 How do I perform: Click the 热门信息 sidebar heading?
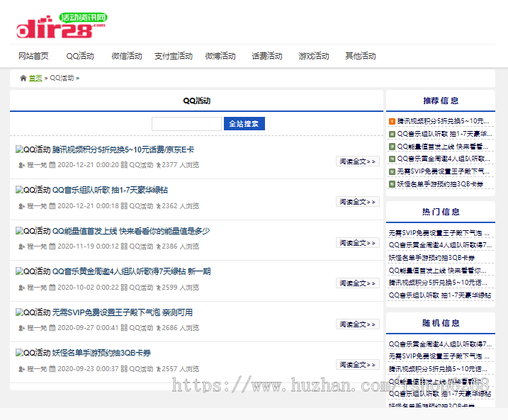[441, 212]
